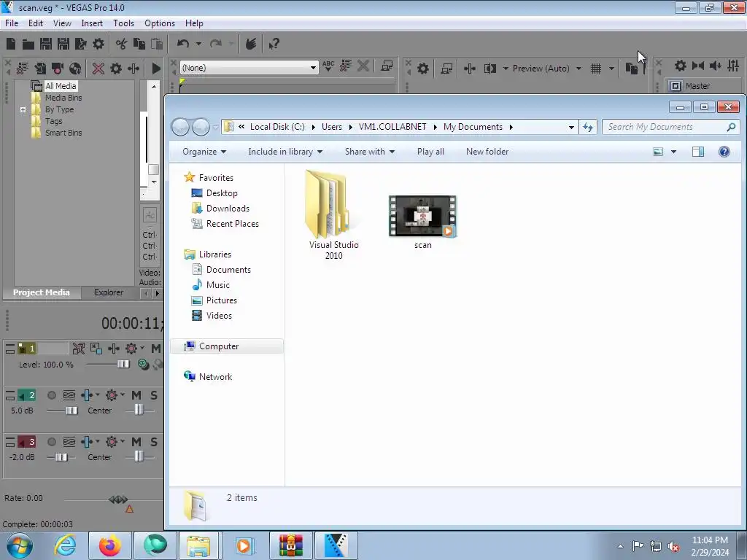The height and width of the screenshot is (560, 747).
Task: Open a project with the folder icon
Action: click(x=28, y=44)
